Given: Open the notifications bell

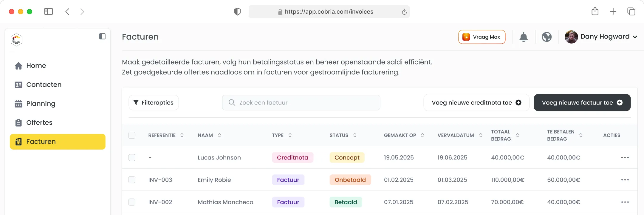Looking at the screenshot, I should (524, 37).
